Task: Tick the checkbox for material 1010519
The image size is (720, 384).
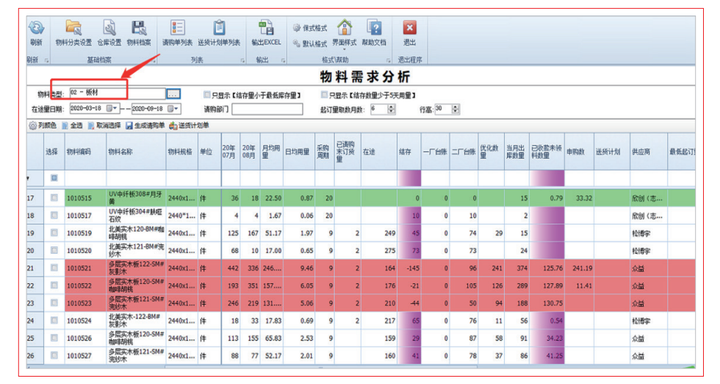Action: pos(54,233)
